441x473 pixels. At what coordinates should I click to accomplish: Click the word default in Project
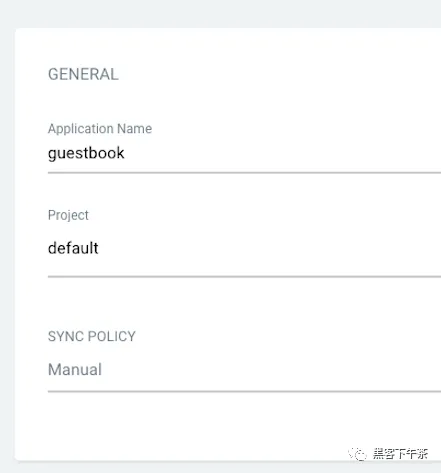tap(73, 248)
